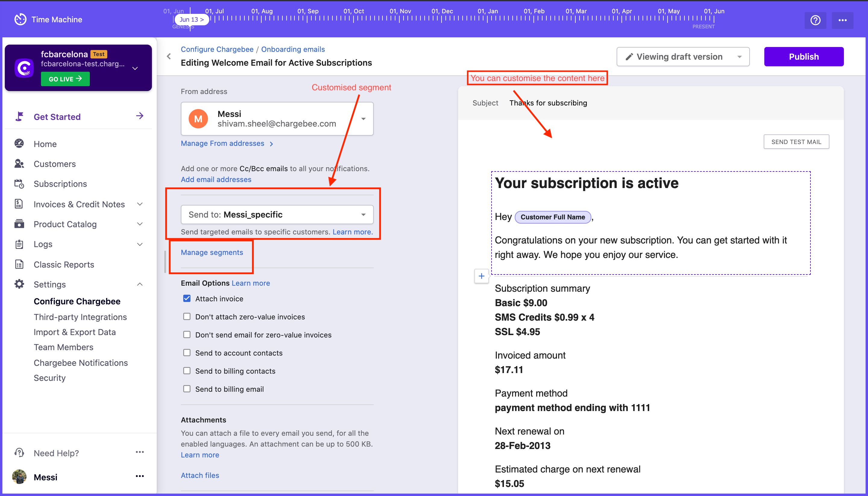Click the back arrow beside breadcrumb

point(169,56)
